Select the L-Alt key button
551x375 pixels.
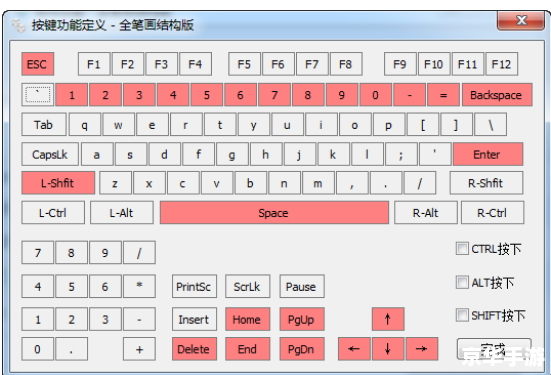[x=122, y=213]
